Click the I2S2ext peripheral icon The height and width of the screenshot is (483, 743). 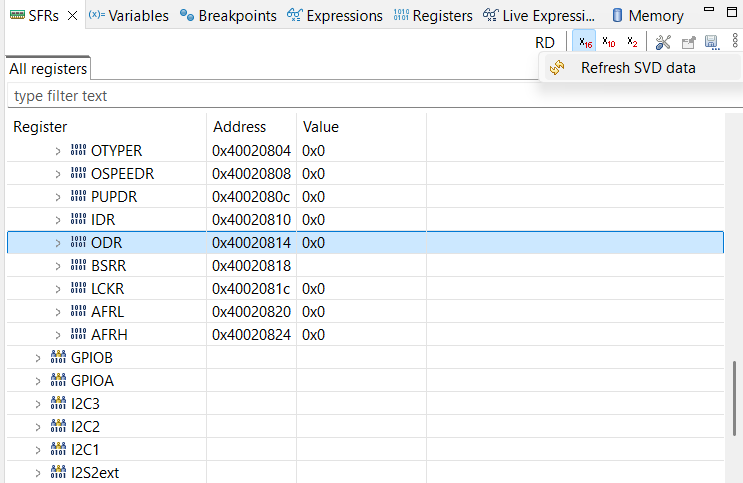click(58, 472)
